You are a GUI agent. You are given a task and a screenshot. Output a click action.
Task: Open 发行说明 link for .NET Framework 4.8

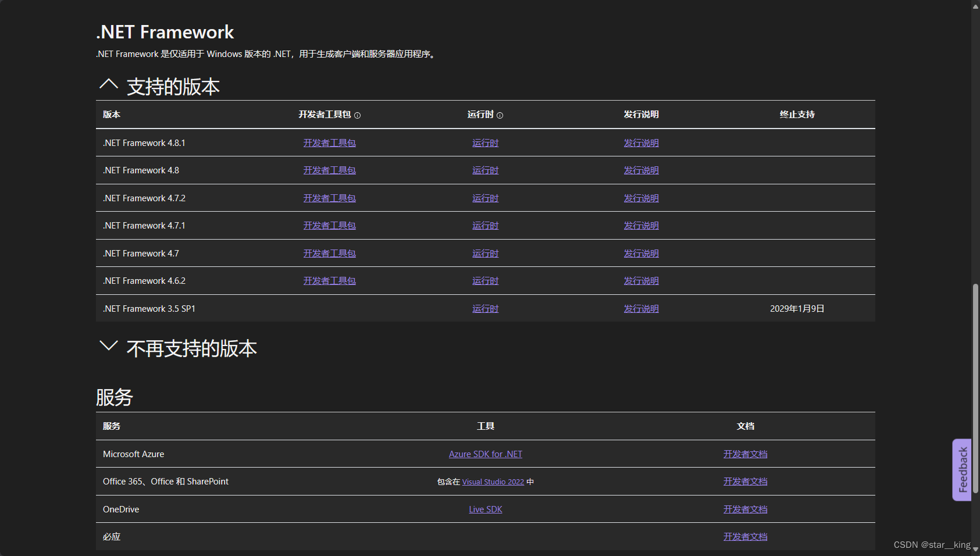pos(642,170)
